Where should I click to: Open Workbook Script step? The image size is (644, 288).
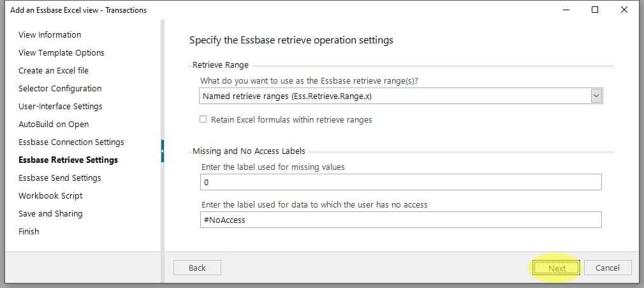(x=50, y=195)
